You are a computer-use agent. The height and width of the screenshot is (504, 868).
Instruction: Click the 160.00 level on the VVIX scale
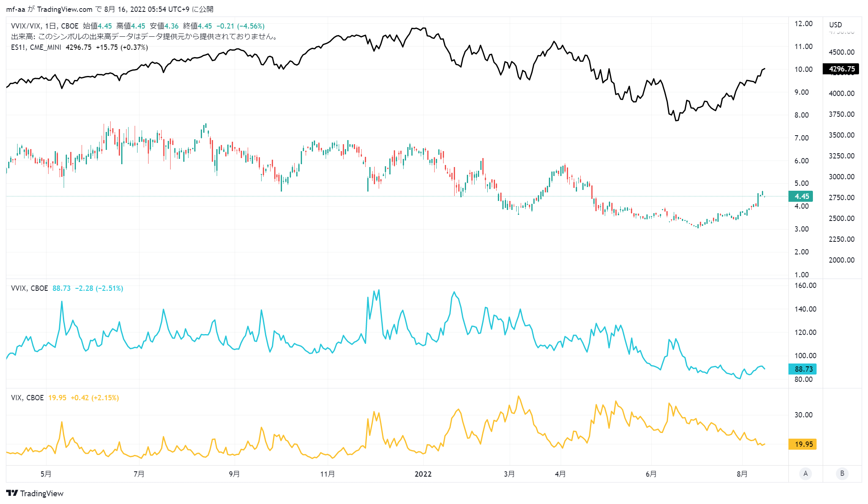(805, 285)
